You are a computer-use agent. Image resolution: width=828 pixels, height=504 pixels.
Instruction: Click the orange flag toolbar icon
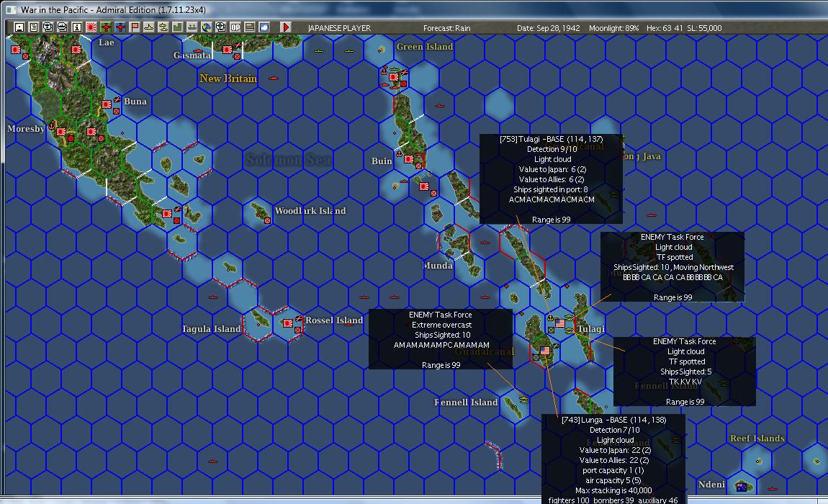point(135,27)
